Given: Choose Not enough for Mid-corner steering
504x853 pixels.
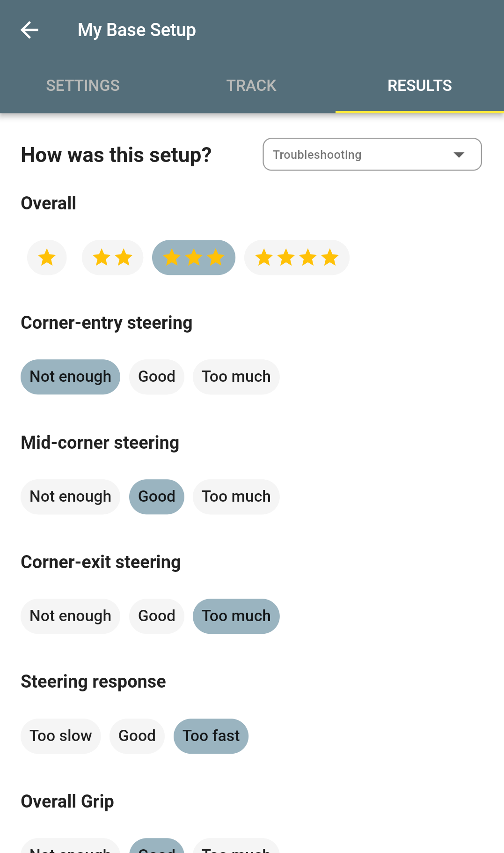Looking at the screenshot, I should (x=70, y=497).
